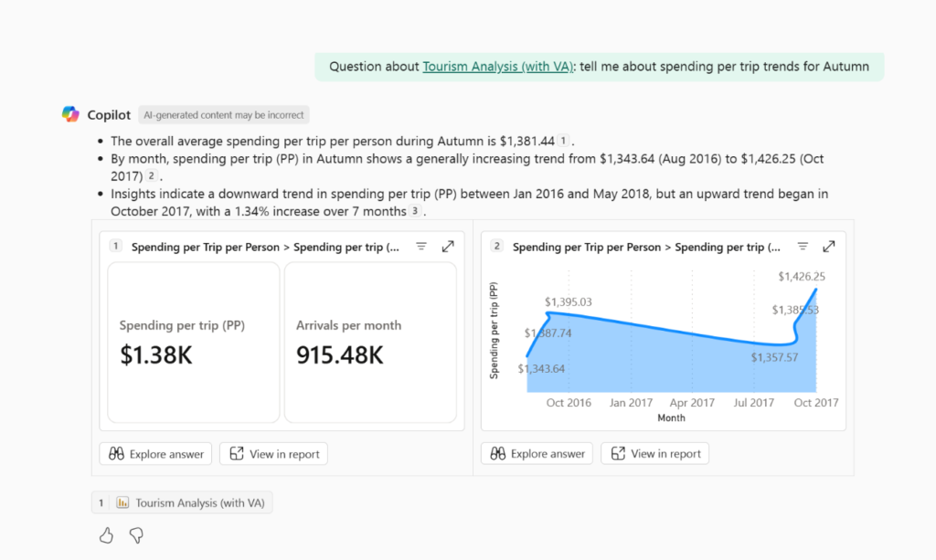Click the Copilot logo icon
The height and width of the screenshot is (560, 936).
70,114
